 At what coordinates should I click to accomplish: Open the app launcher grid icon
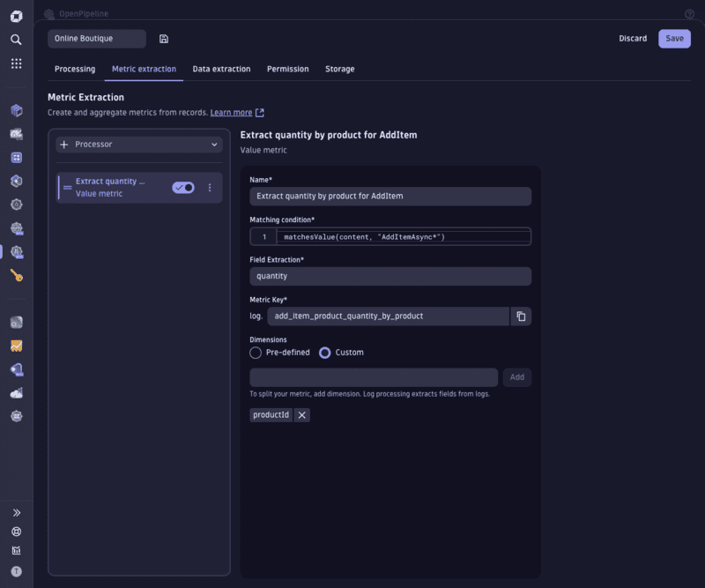[x=15, y=63]
